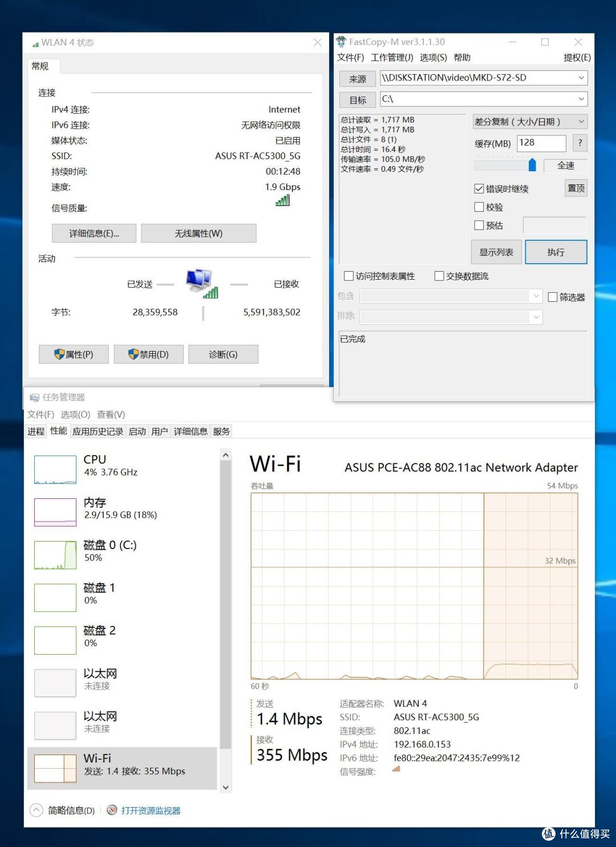
Task: Select the 磁盘 2 performance entry
Action: 122,640
